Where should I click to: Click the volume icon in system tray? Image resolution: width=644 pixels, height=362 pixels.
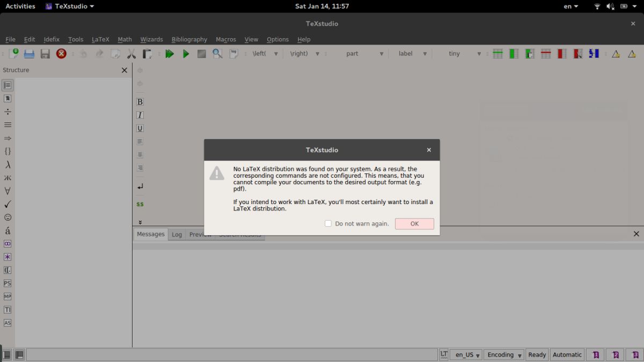tap(610, 6)
